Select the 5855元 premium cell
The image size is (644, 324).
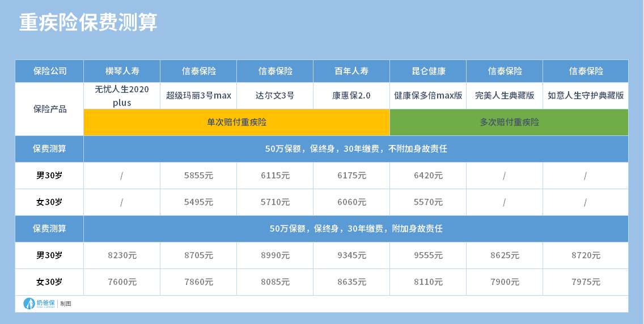(x=198, y=176)
